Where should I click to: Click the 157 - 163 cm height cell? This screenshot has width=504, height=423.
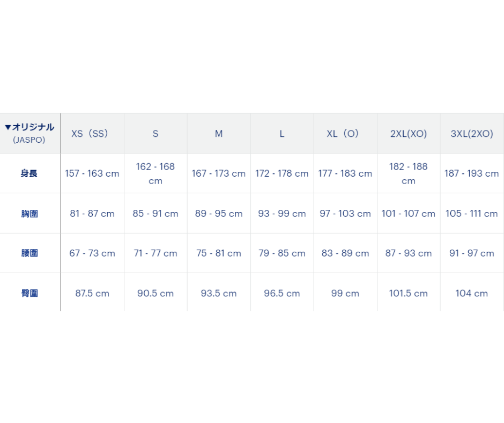(x=92, y=173)
